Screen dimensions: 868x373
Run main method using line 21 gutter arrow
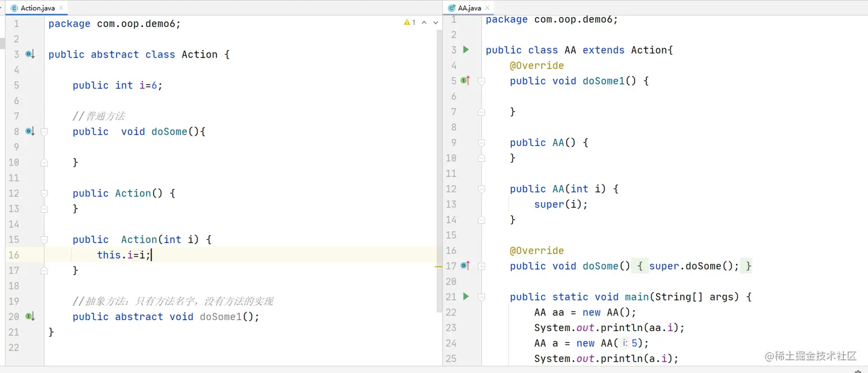tap(466, 296)
